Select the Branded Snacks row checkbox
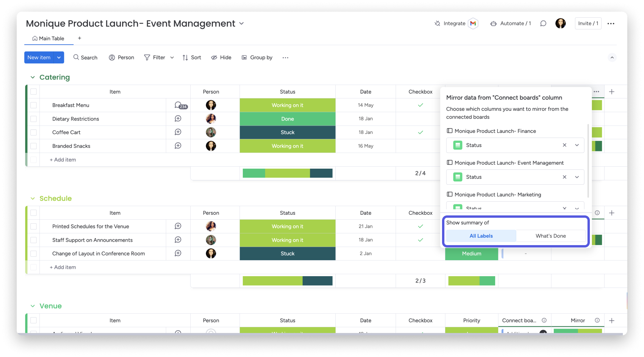644x357 pixels. coord(33,146)
